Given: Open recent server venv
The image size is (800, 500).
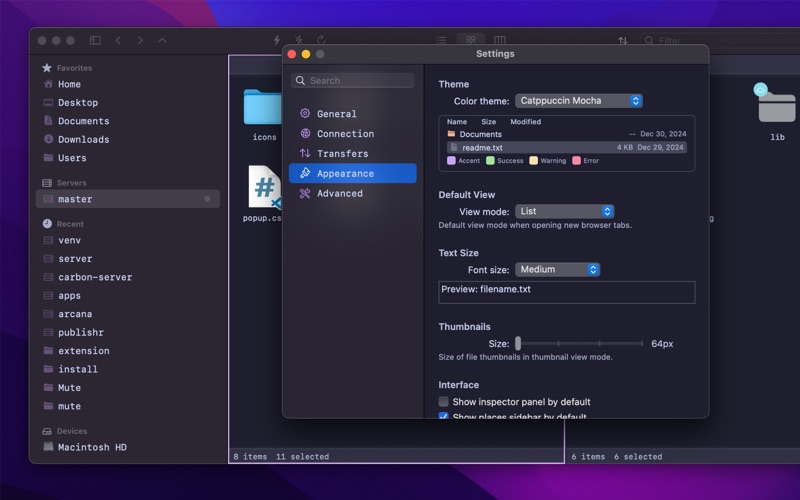Looking at the screenshot, I should (x=69, y=240).
